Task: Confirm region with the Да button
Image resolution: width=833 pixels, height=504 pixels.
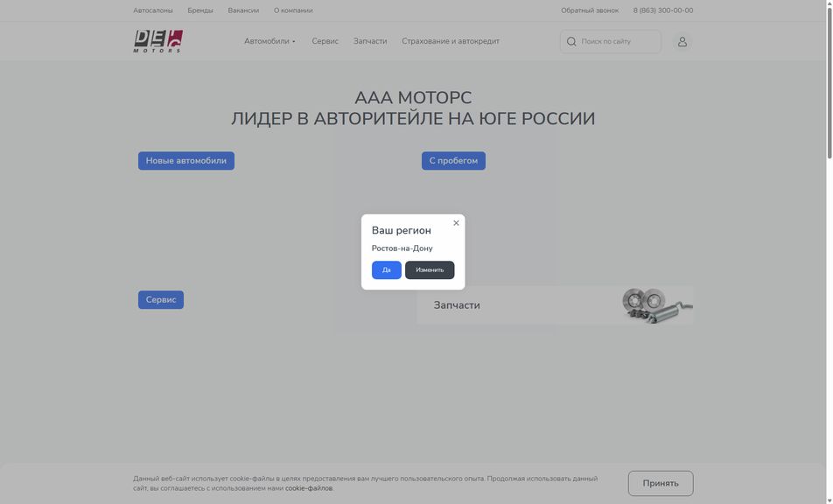Action: tap(386, 269)
